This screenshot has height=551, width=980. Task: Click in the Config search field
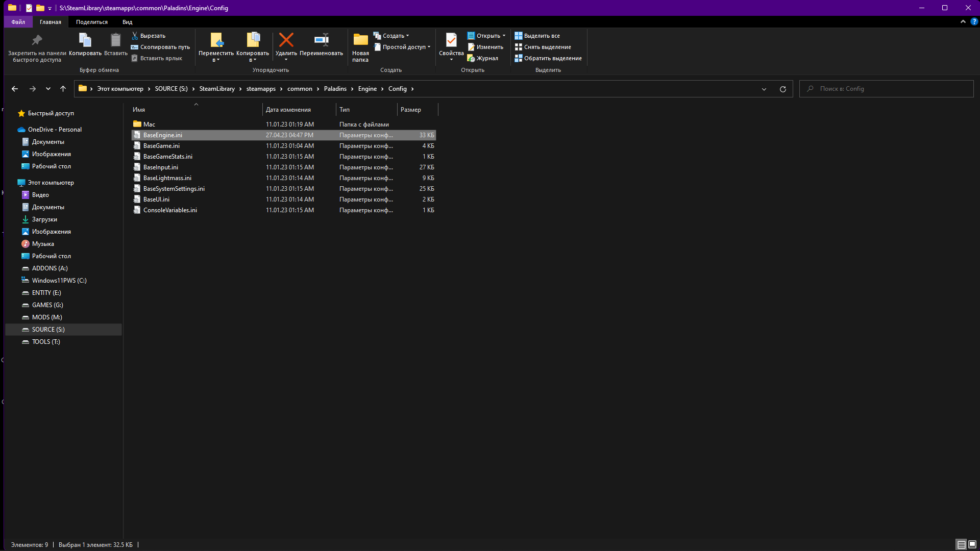click(x=887, y=89)
